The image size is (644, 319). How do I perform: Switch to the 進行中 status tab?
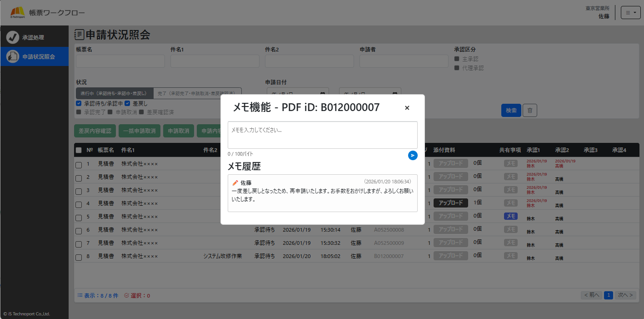point(114,93)
